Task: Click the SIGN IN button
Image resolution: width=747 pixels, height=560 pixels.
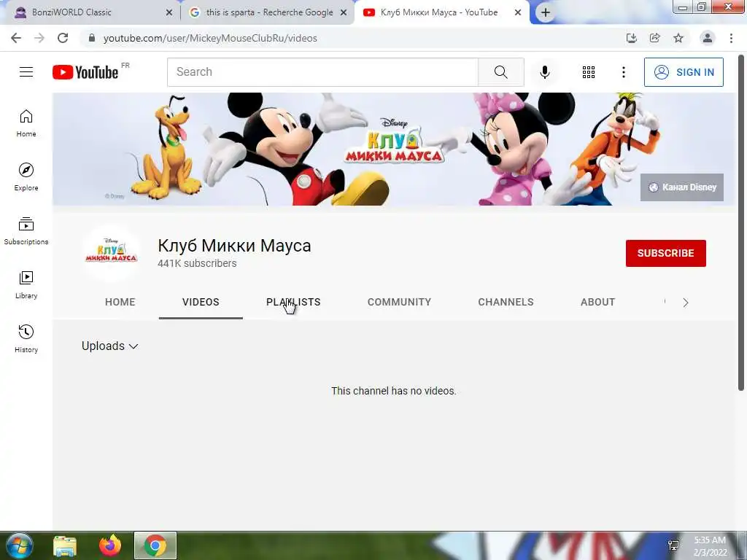Action: (x=684, y=72)
